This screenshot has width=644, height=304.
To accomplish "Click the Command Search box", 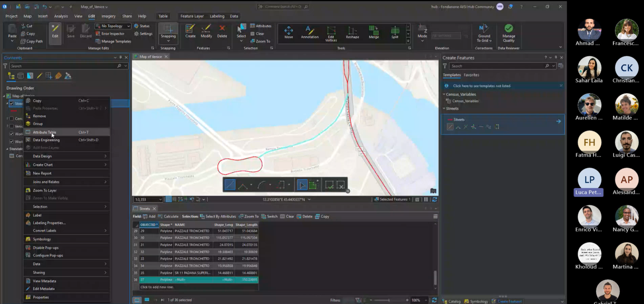I will click(x=283, y=6).
